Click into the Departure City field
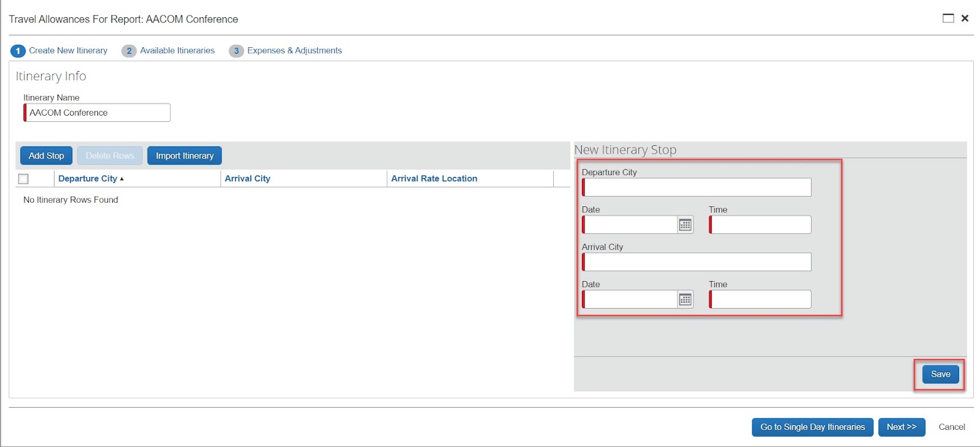Screen dimensions: 980x447 (x=697, y=187)
